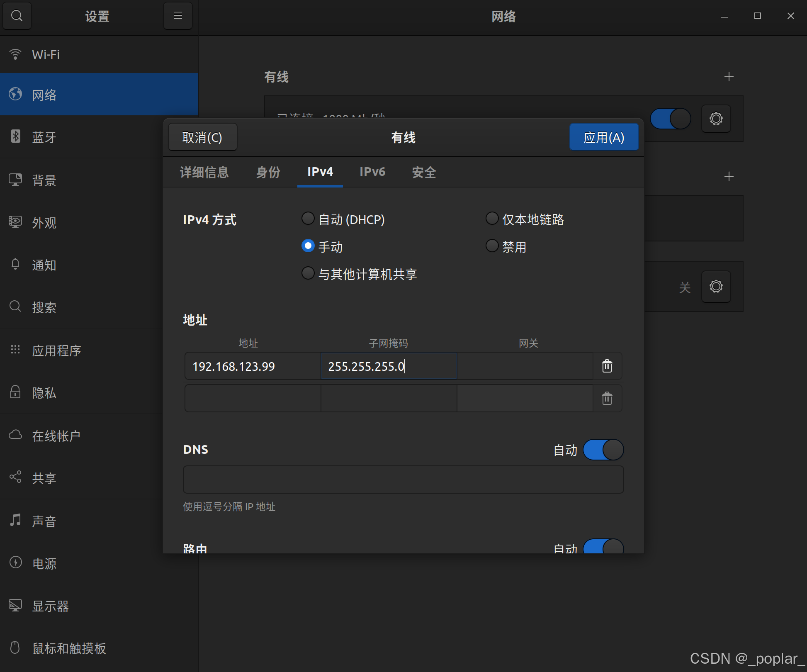Image resolution: width=807 pixels, height=672 pixels.
Task: Open the wired connection settings gear
Action: tap(716, 119)
